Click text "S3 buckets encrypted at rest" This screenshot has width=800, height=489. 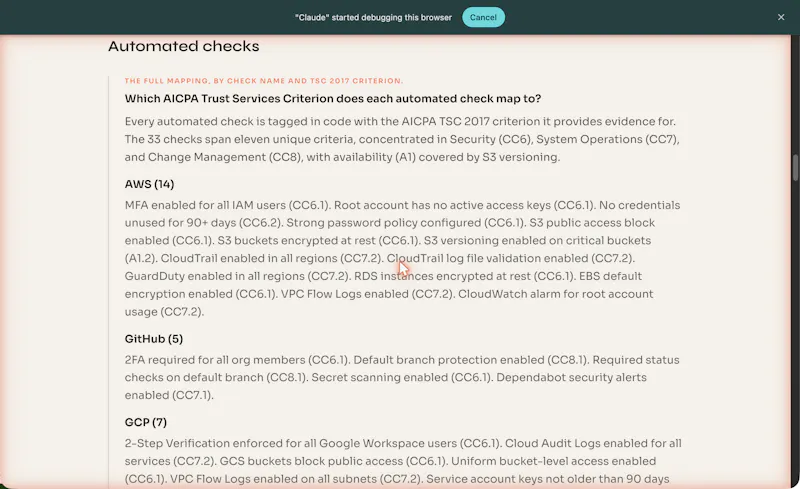(296, 240)
